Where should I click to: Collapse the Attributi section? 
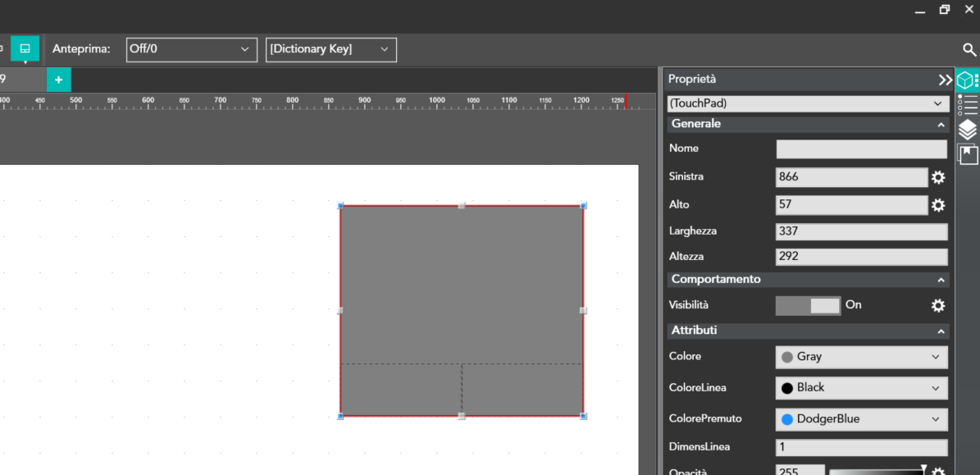click(941, 331)
